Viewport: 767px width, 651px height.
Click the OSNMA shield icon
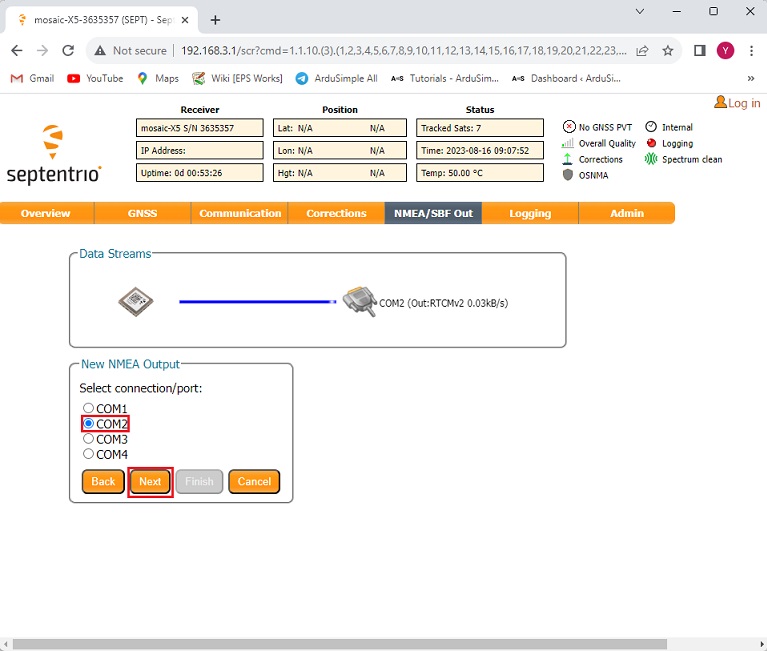(x=569, y=175)
